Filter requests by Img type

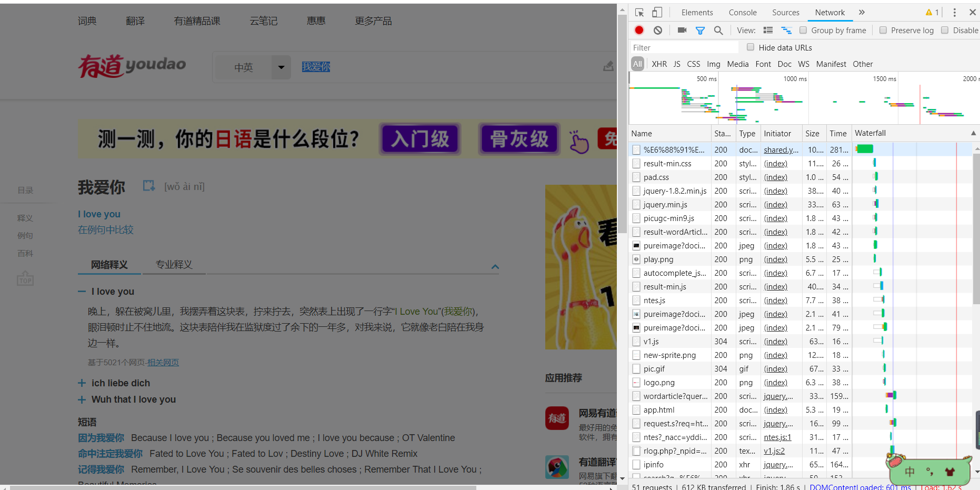click(x=713, y=64)
